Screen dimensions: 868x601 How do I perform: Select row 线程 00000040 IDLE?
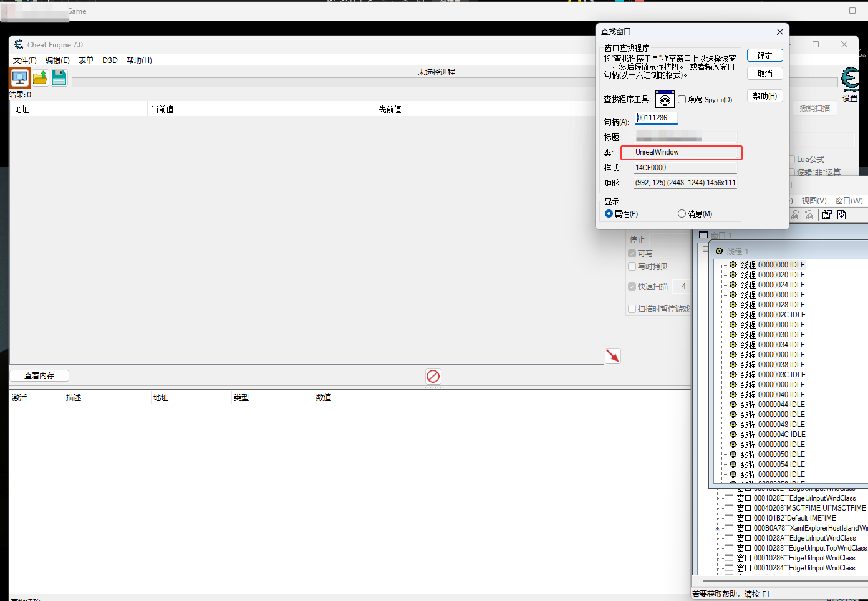click(773, 395)
